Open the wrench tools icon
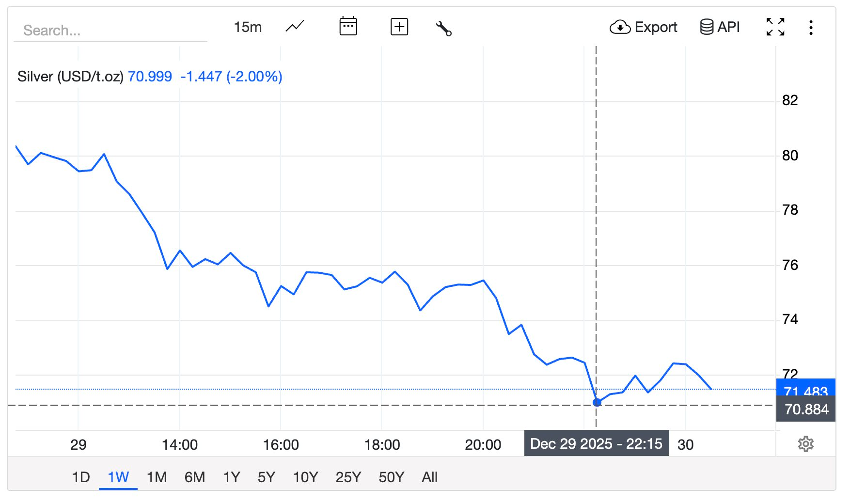The height and width of the screenshot is (504, 850). (x=443, y=28)
